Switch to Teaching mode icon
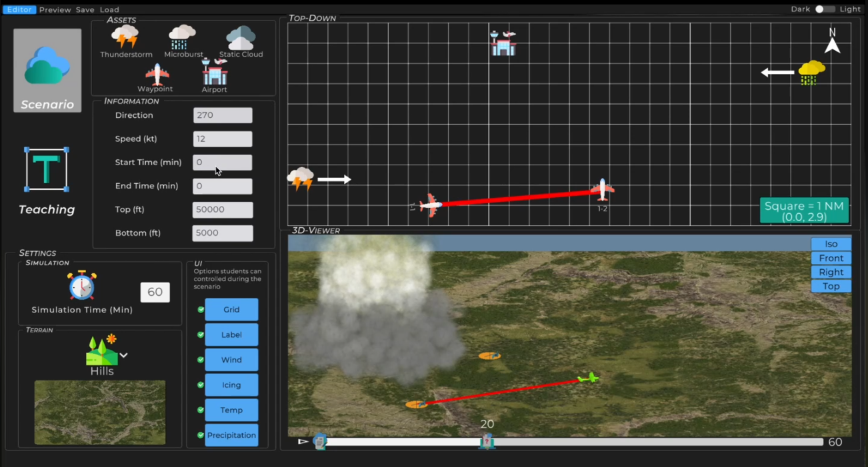This screenshot has width=868, height=467. tap(47, 169)
